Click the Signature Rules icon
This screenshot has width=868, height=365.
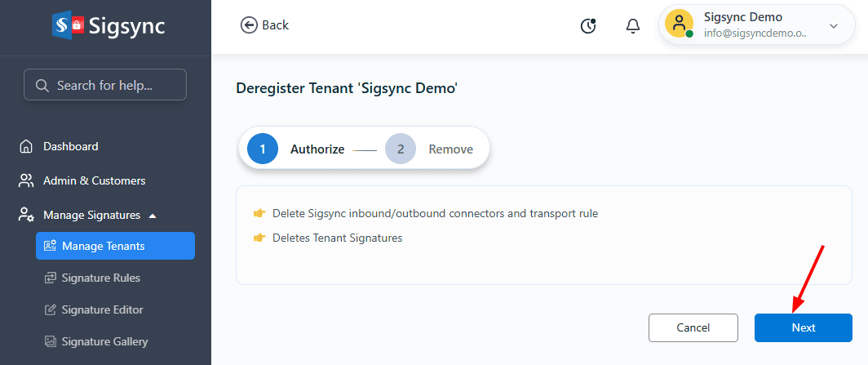(50, 278)
